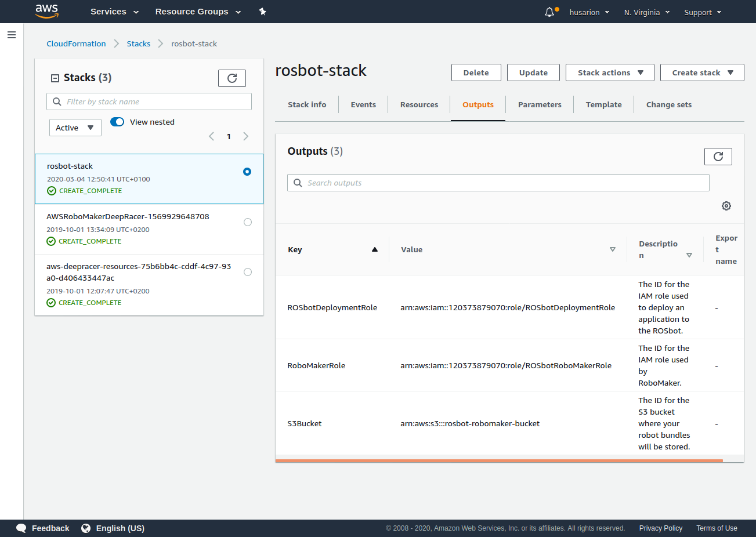Viewport: 756px width, 537px height.
Task: Open the Services dropdown
Action: click(114, 12)
